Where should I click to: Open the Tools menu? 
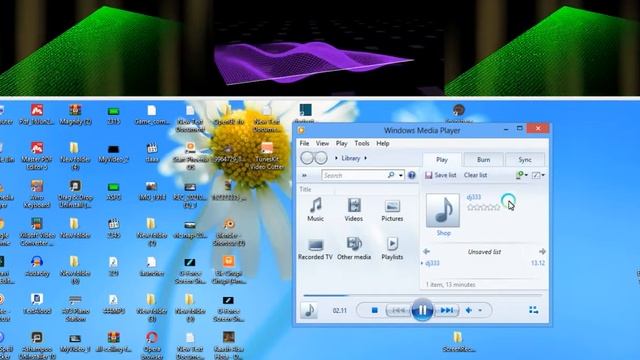362,143
